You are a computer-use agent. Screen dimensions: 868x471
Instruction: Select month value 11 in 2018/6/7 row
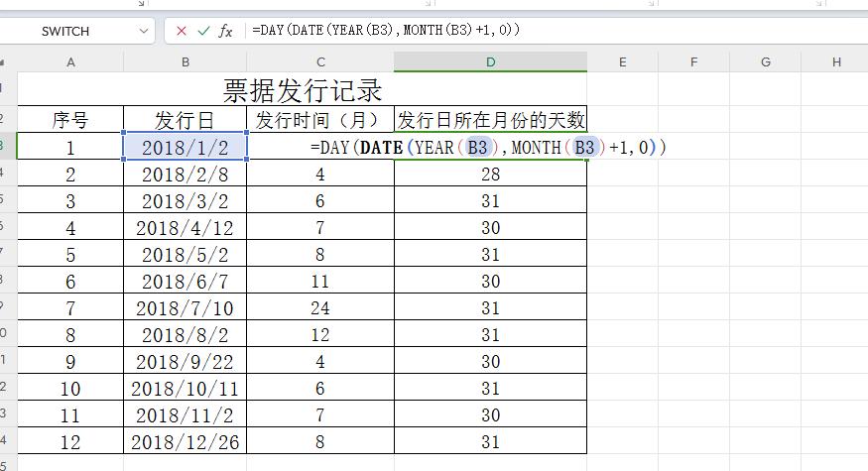click(320, 281)
